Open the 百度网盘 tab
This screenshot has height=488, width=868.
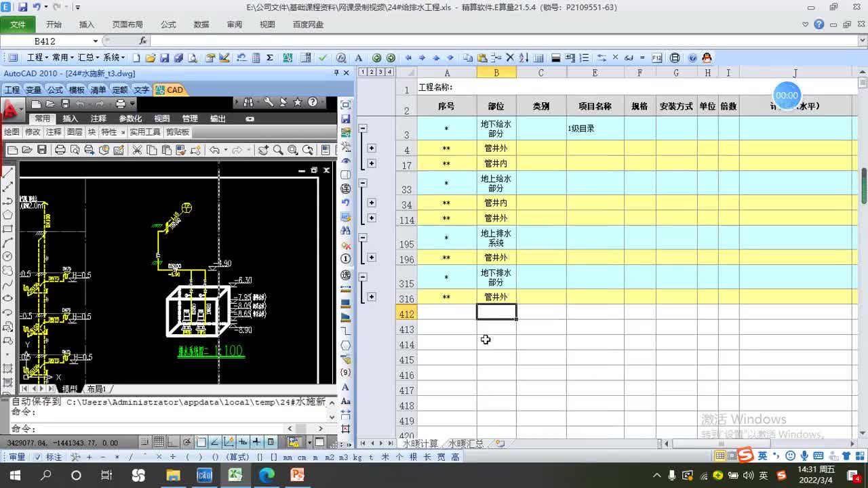click(x=308, y=24)
